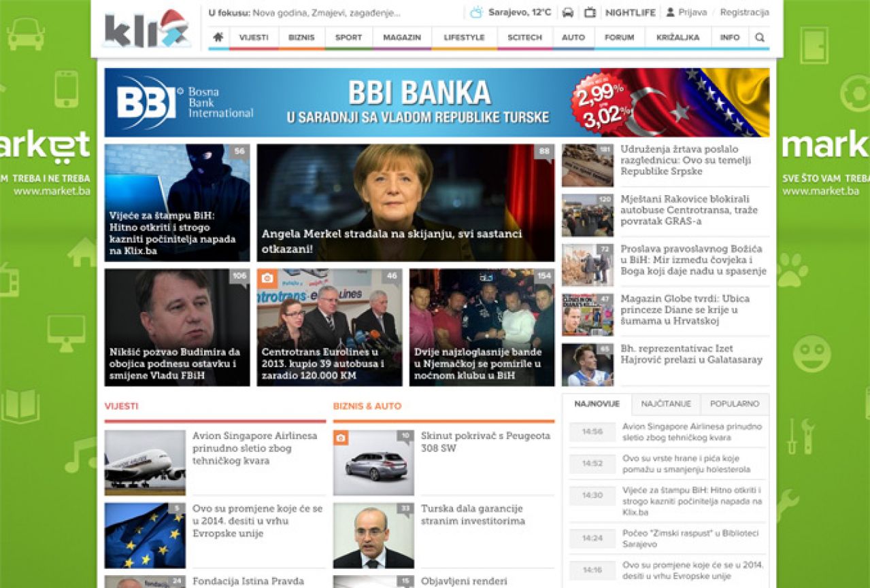Show the NAJNOVIJE tab
The height and width of the screenshot is (588, 870).
[x=597, y=404]
